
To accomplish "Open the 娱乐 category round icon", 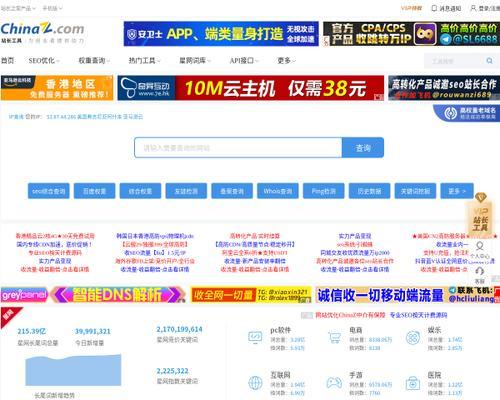I will pos(413,338).
